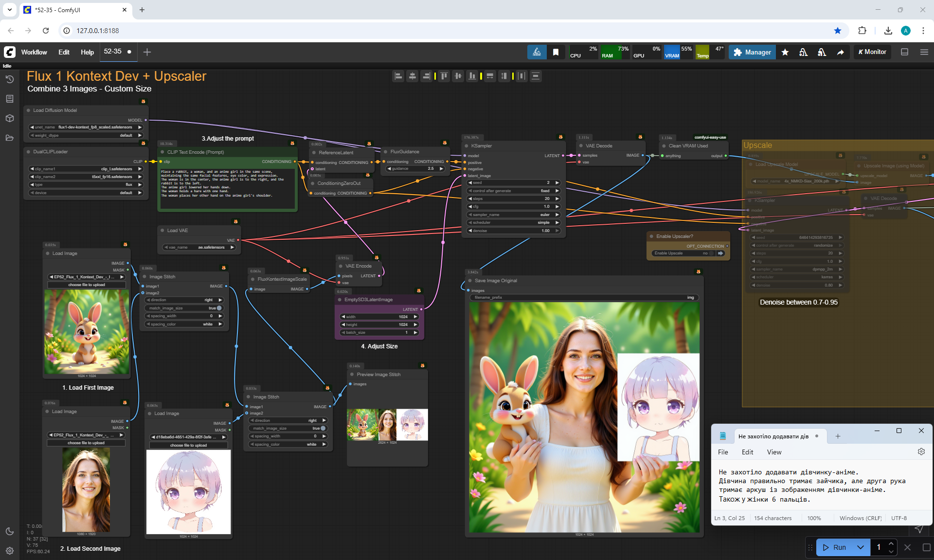Viewport: 934px width, 560px height.
Task: Toggle bottom panel icon in top bar
Action: pyautogui.click(x=904, y=52)
